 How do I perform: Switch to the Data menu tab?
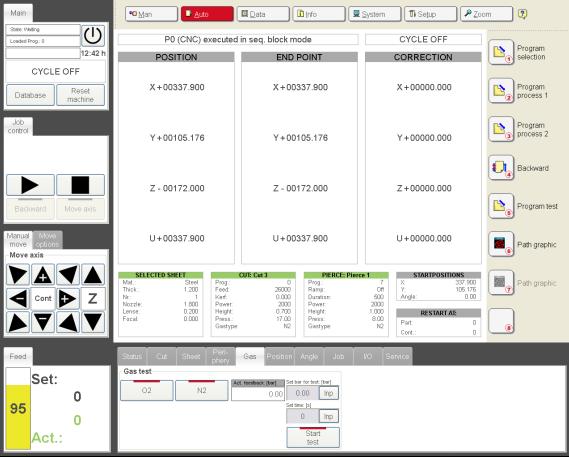click(263, 14)
